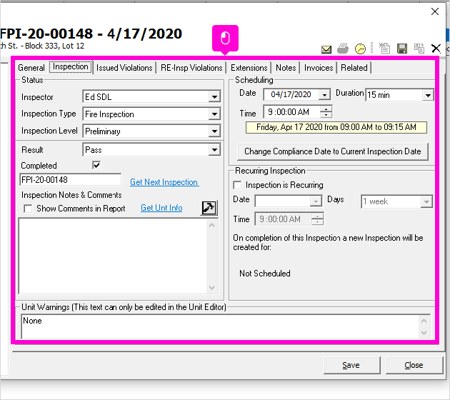450x400 pixels.
Task: Click Change Compliance Date to Current Inspection Date
Action: coord(333,152)
